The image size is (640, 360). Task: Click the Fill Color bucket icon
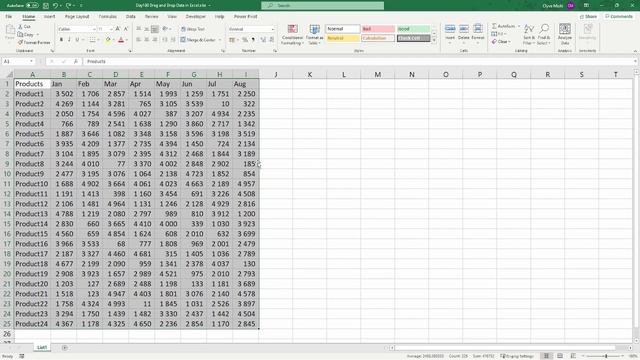tap(108, 40)
